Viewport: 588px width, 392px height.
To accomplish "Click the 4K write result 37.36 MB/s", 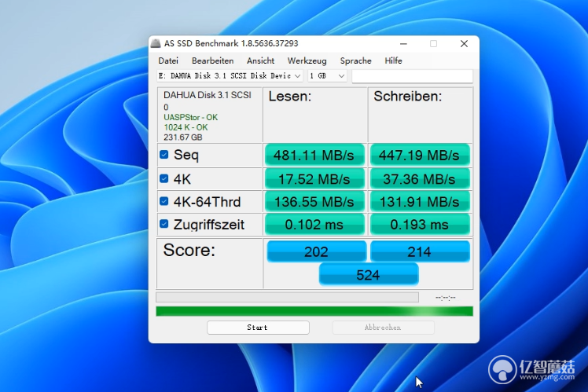I will pos(420,179).
